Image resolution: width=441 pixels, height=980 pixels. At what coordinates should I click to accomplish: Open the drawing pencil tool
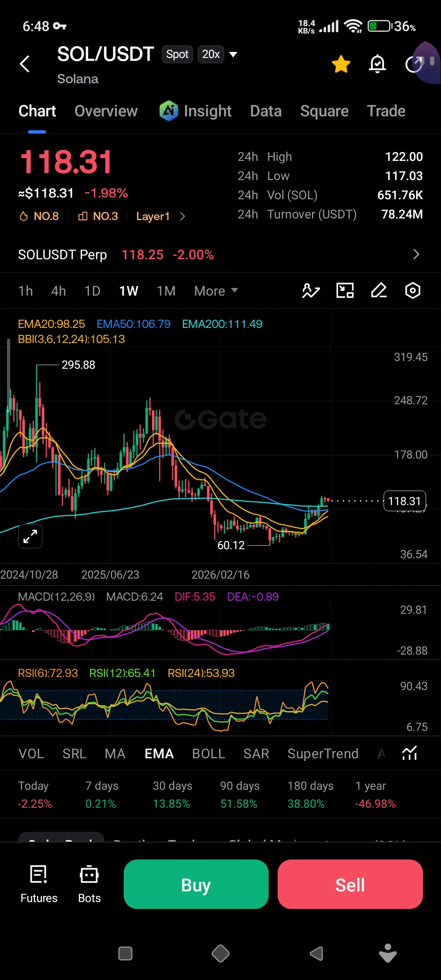click(379, 291)
